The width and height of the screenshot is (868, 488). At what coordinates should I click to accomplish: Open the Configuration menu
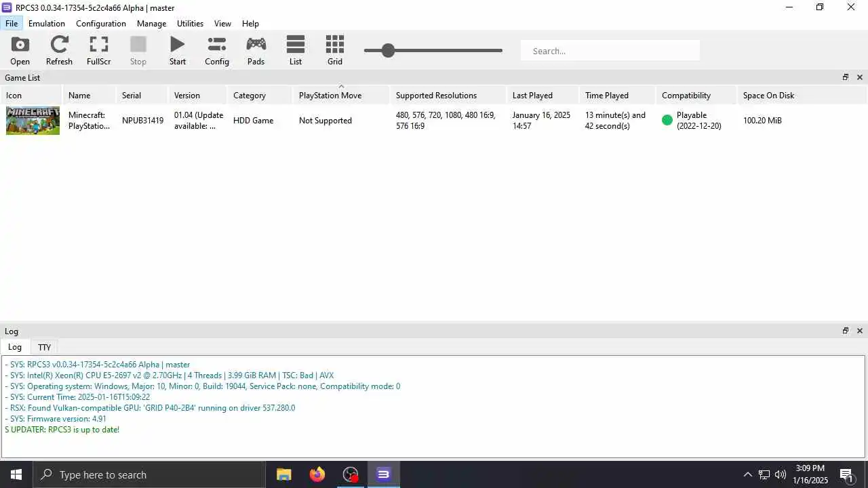click(x=101, y=23)
